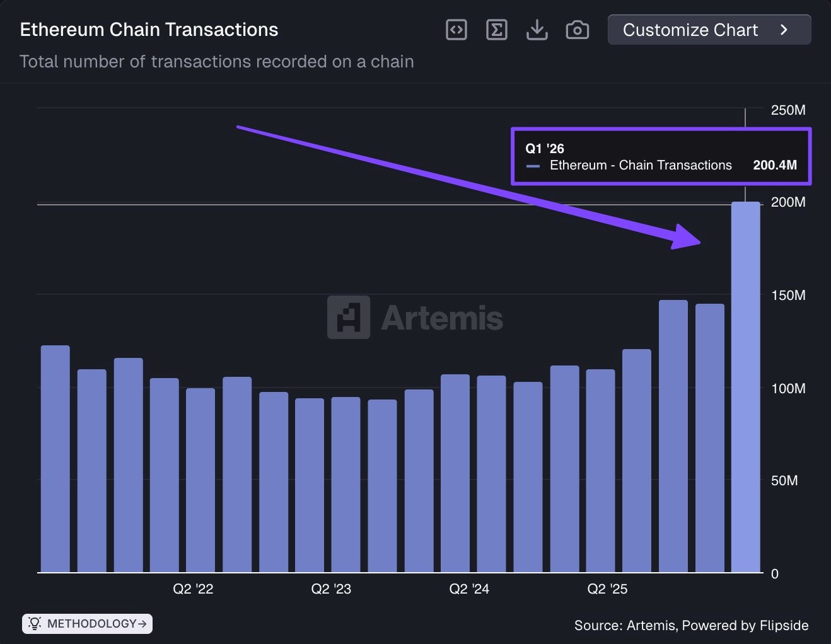Click the Ethereum Chain Transactions title
This screenshot has height=644, width=831.
point(149,29)
